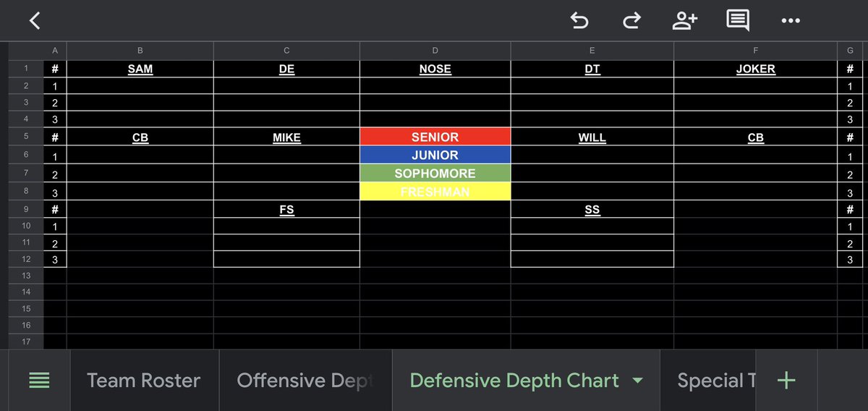
Task: Select the # cell in A1
Action: tap(55, 69)
